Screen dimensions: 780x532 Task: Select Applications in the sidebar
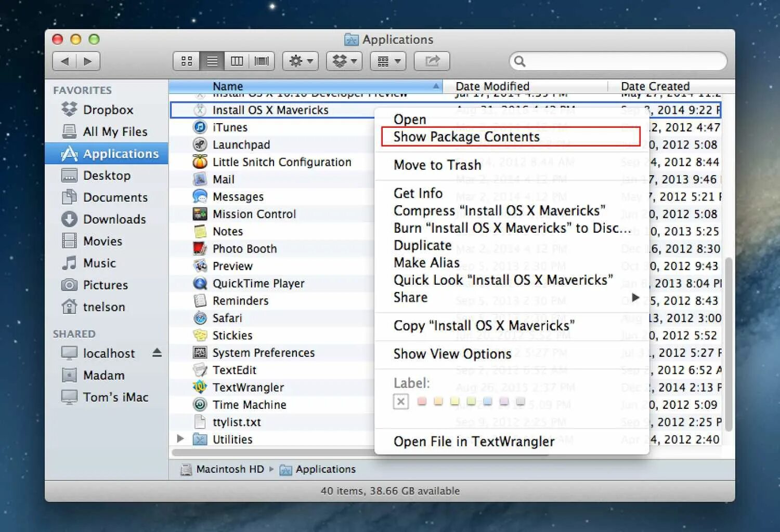coord(107,153)
